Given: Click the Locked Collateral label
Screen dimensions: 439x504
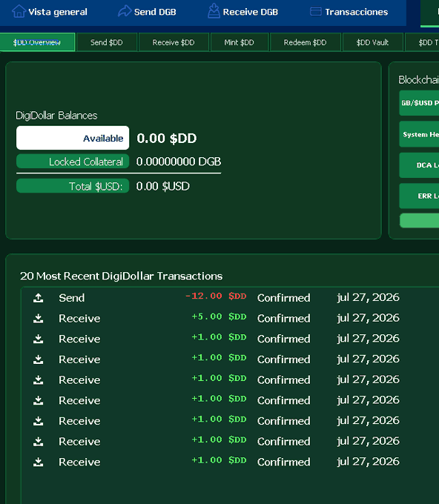Looking at the screenshot, I should [73, 162].
